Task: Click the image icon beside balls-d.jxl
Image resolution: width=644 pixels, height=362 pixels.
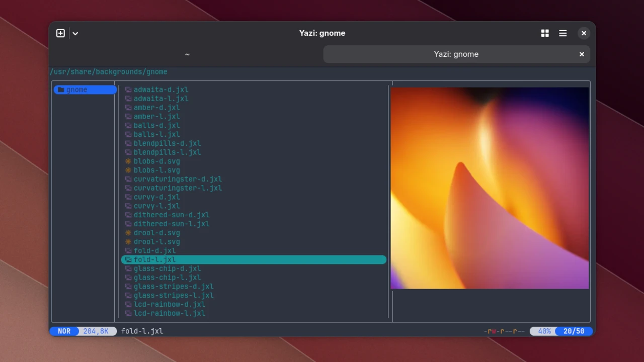Action: point(128,126)
